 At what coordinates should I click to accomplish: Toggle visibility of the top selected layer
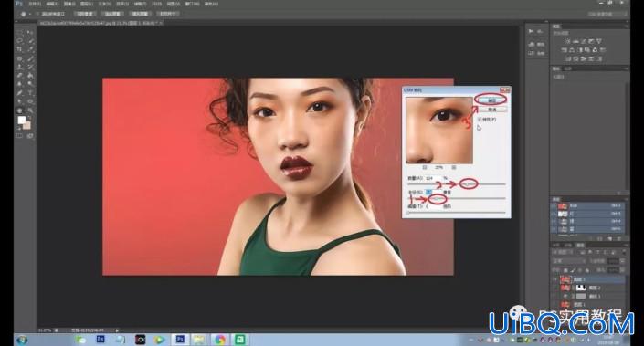click(x=554, y=279)
